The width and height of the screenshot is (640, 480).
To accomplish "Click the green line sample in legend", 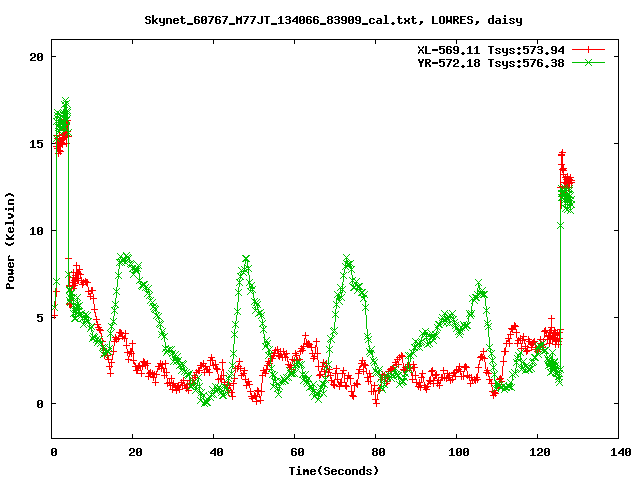I will pyautogui.click(x=588, y=62).
